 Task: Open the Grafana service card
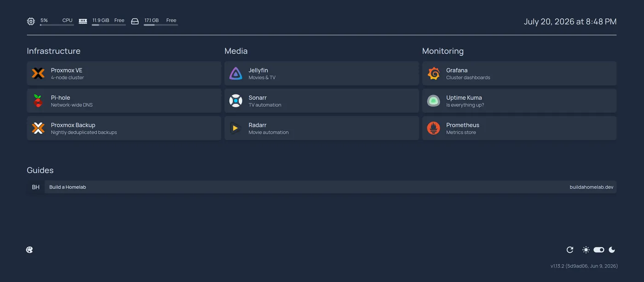519,73
